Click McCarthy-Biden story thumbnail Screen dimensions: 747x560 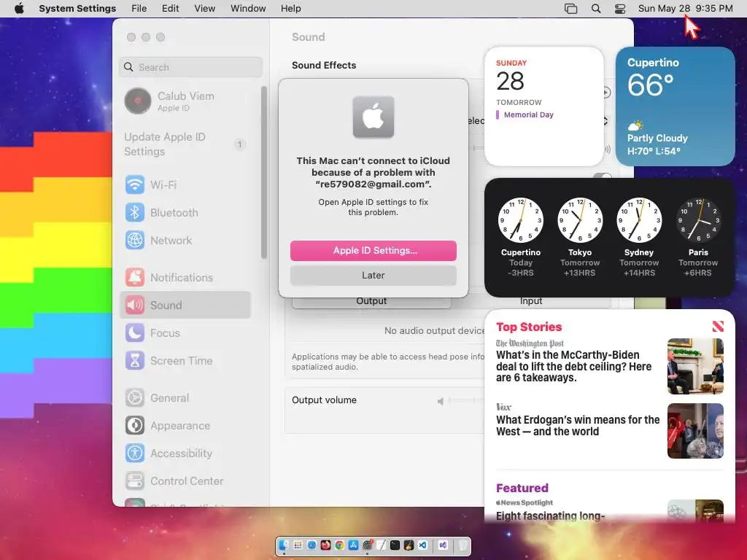click(695, 366)
